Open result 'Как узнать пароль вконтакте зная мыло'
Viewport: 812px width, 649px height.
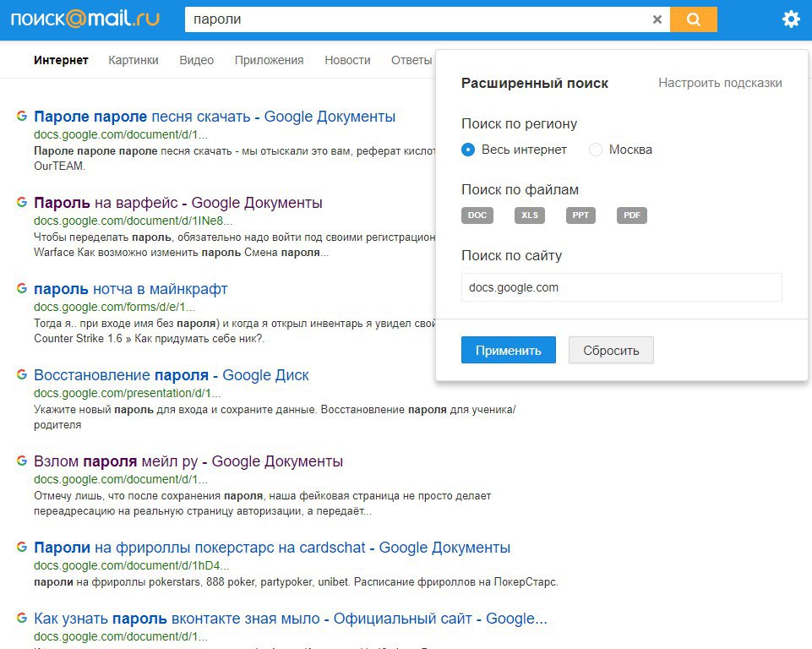291,619
